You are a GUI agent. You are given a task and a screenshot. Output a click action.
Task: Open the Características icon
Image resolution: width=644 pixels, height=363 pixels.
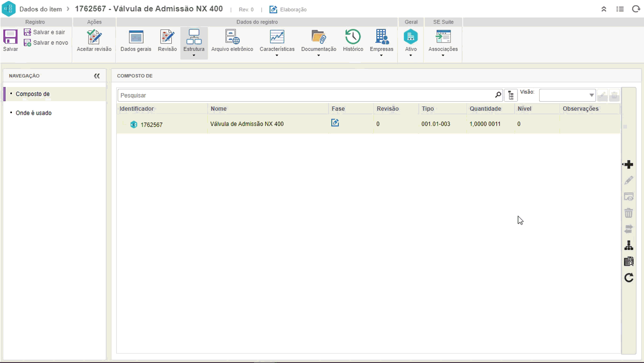[x=277, y=37]
